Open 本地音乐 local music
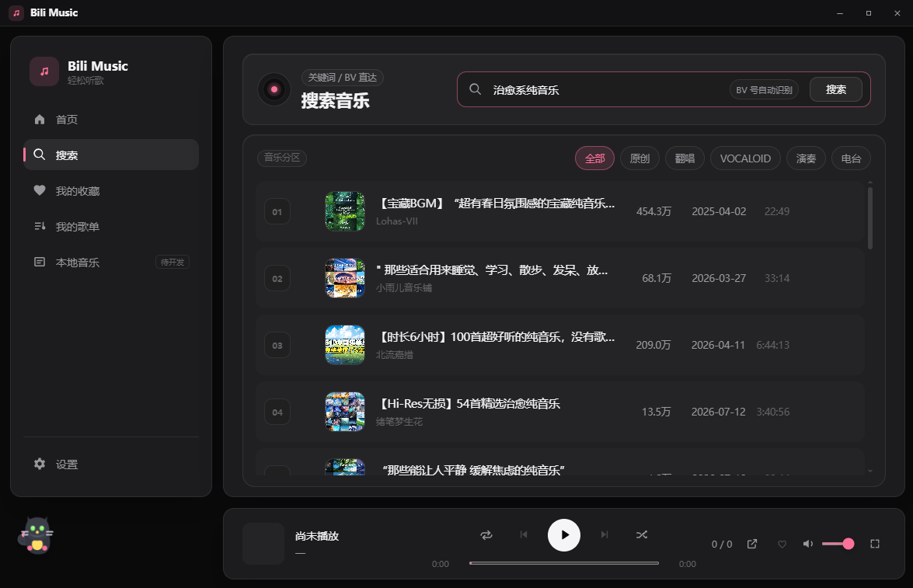The height and width of the screenshot is (588, 913). (110, 262)
